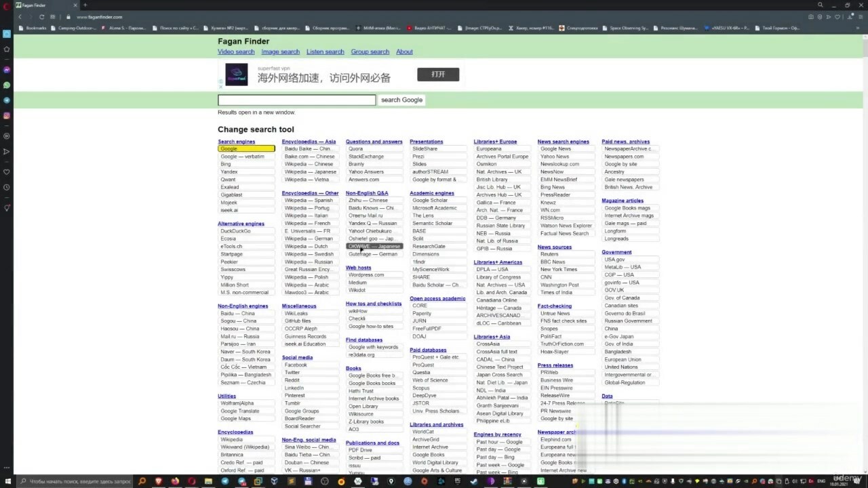Click the search text input field
Screen dimensions: 868x488
296,100
